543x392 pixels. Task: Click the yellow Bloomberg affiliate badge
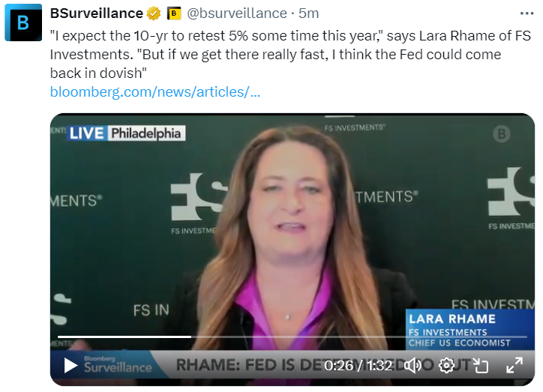coord(174,13)
